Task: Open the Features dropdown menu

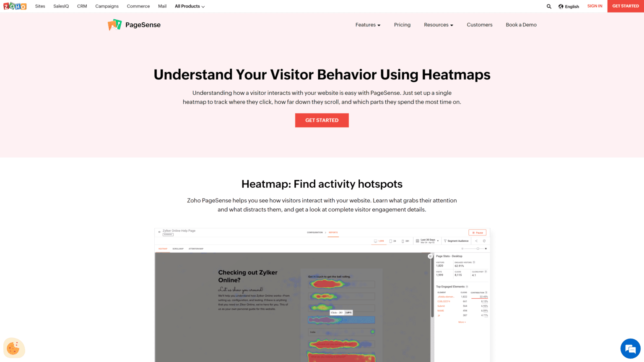Action: point(368,25)
